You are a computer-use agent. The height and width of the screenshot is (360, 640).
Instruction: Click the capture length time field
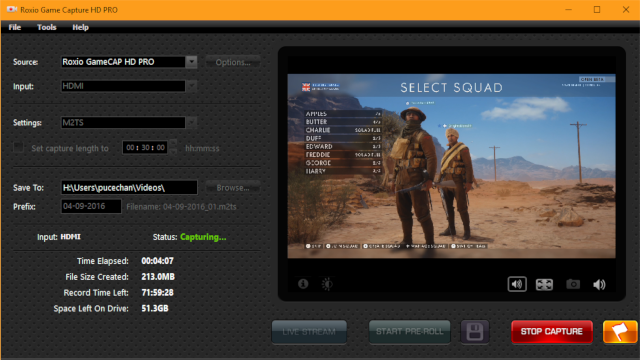click(x=145, y=148)
